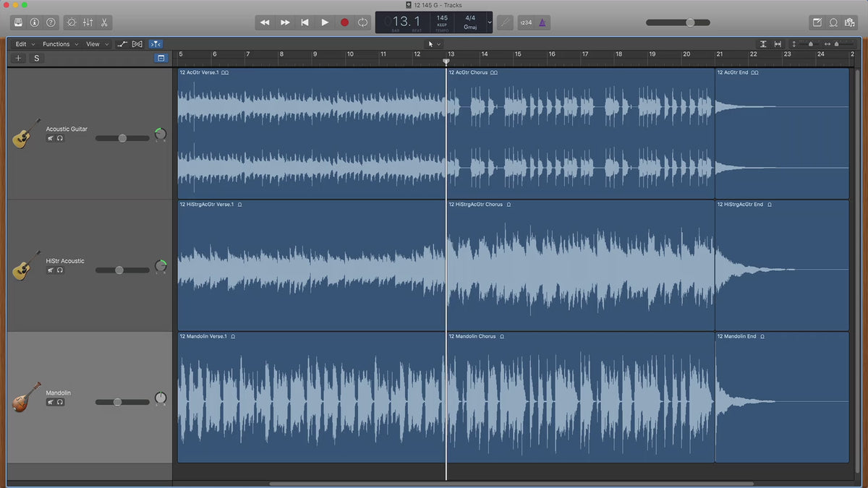
Task: Show the Mixer
Action: (x=88, y=22)
